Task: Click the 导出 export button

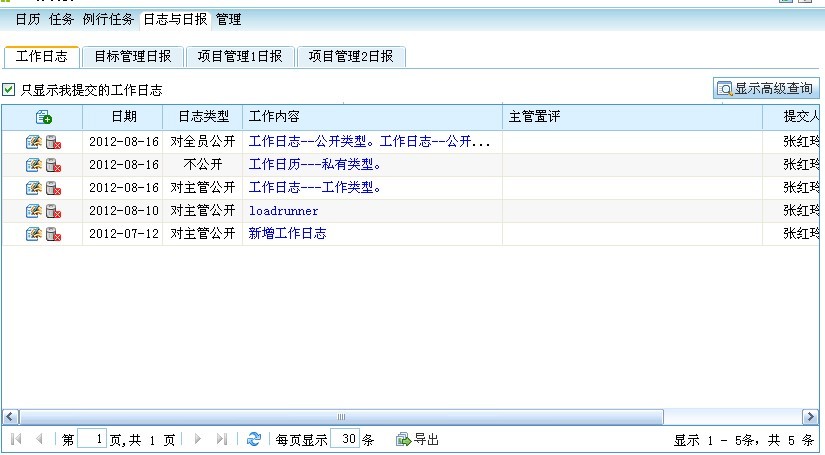Action: (x=417, y=439)
